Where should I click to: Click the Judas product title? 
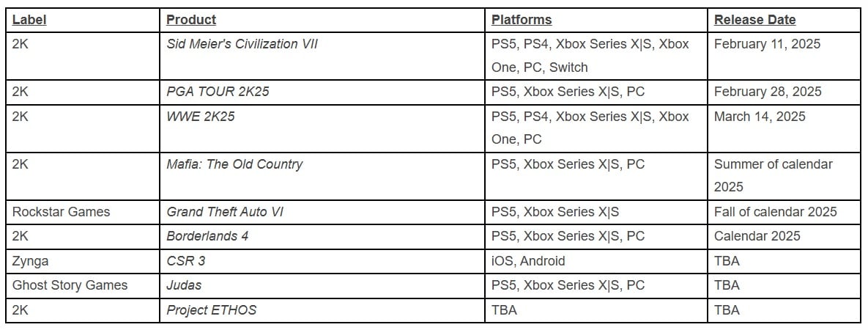point(184,285)
